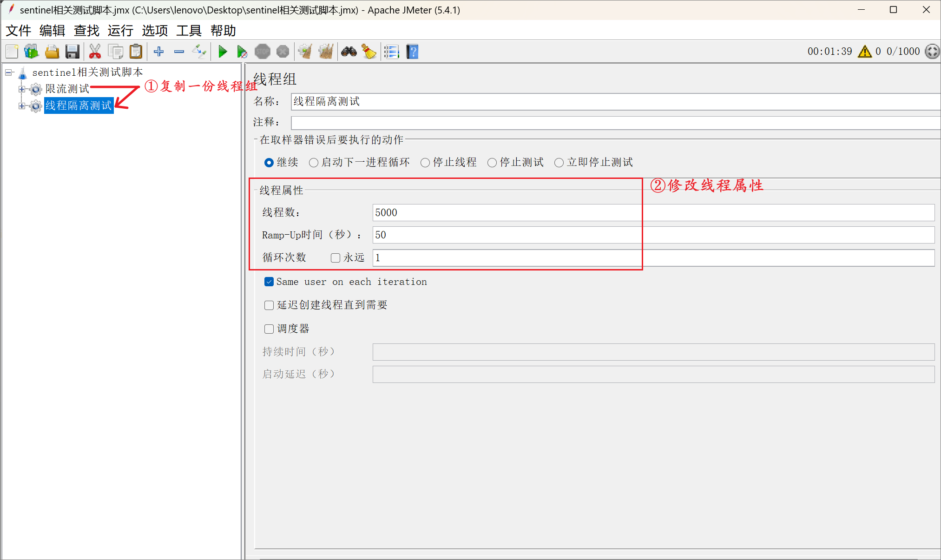Viewport: 941px width, 560px height.
Task: Select sentinel相关测试脚本 test plan item
Action: click(x=87, y=72)
